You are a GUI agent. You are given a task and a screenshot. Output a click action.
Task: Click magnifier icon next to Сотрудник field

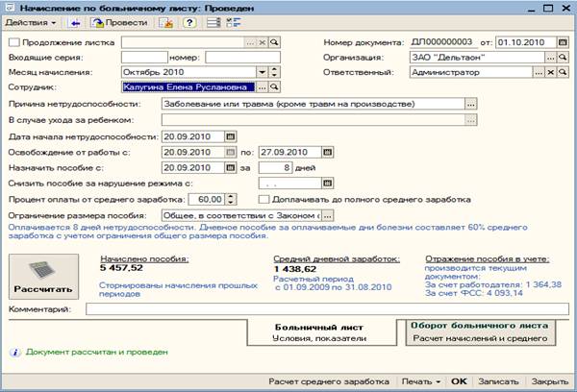pos(274,86)
